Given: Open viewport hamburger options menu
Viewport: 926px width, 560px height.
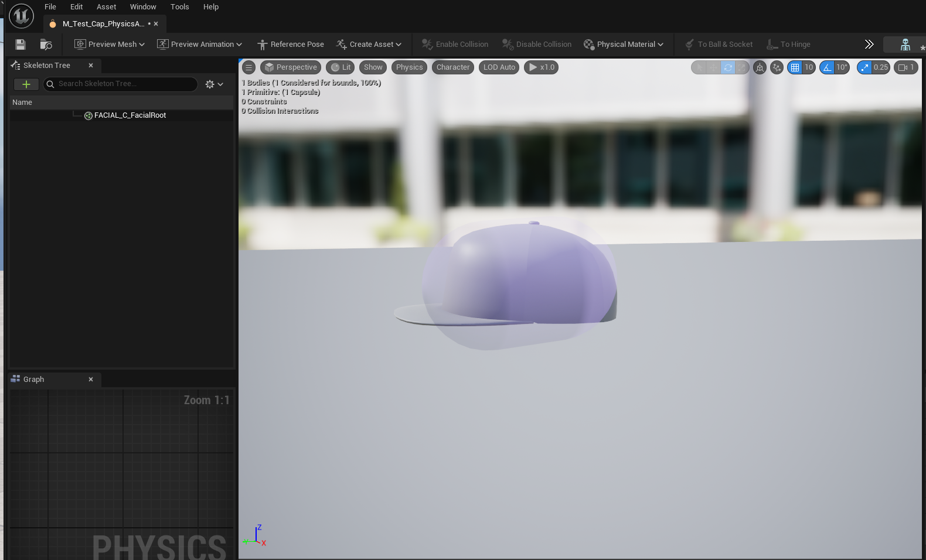Looking at the screenshot, I should tap(248, 67).
